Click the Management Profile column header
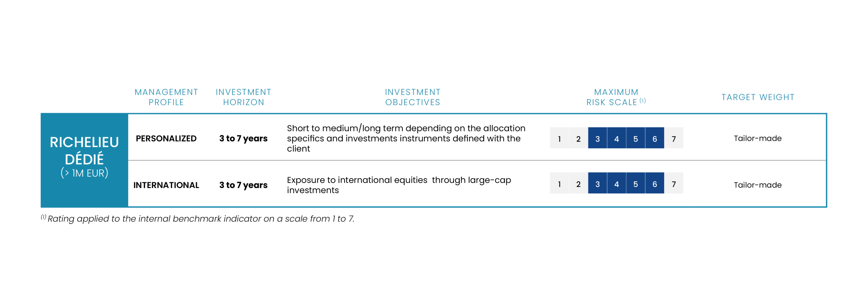 166,97
